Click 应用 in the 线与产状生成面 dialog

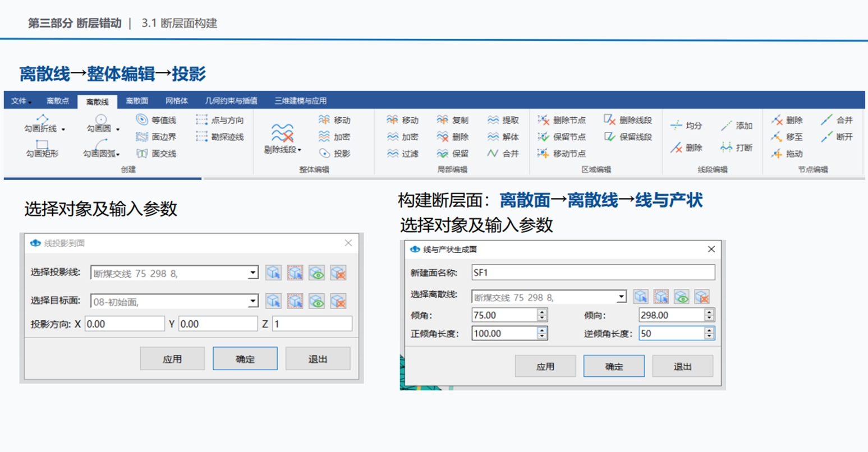pos(545,367)
